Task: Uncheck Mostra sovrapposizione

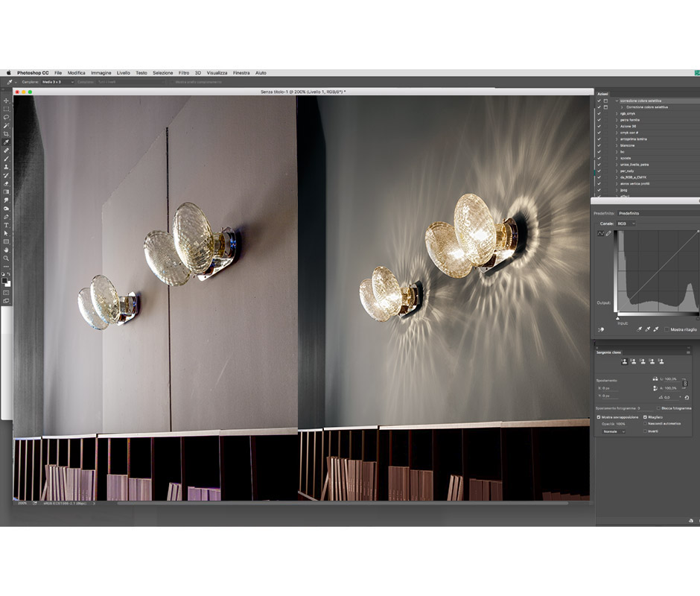Action: click(599, 417)
